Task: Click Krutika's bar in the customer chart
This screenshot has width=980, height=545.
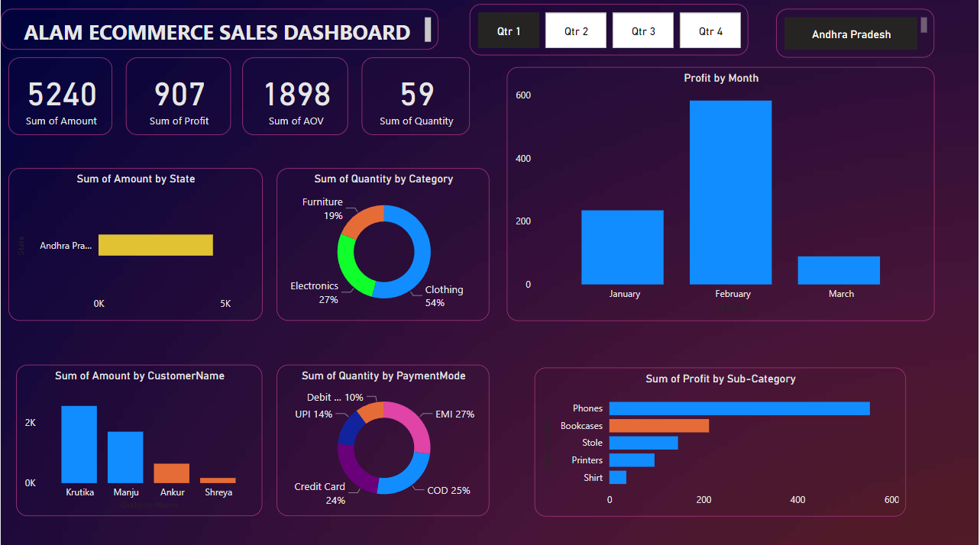Action: pyautogui.click(x=79, y=444)
